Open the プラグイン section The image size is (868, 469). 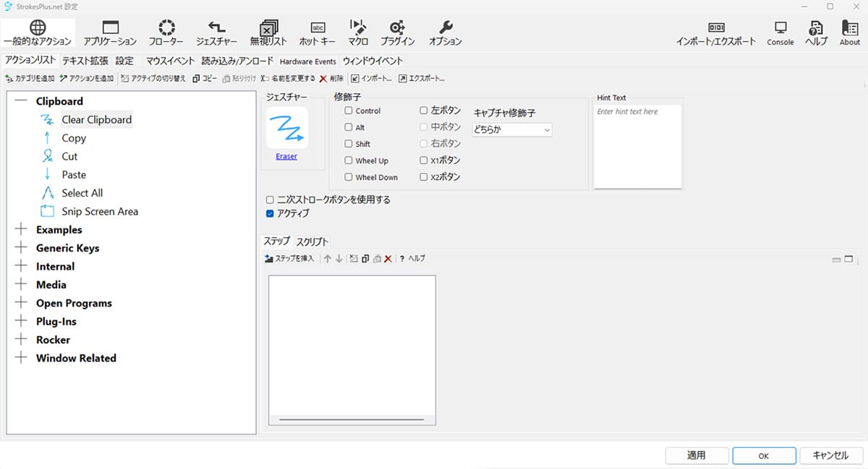(397, 33)
